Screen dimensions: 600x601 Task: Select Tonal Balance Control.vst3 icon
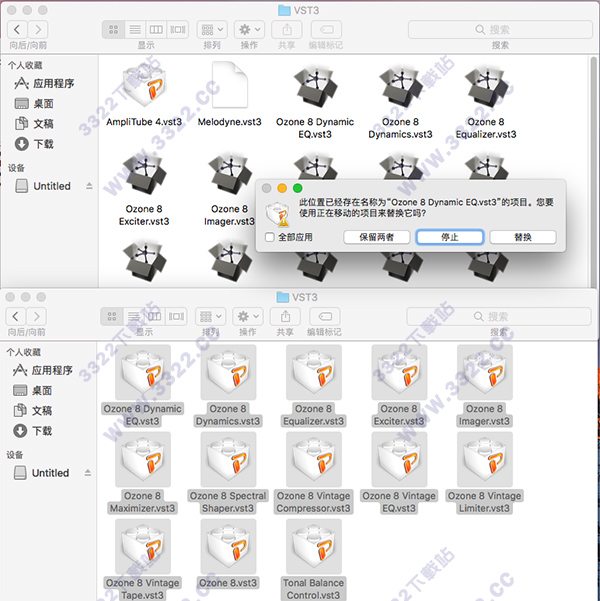tap(314, 546)
